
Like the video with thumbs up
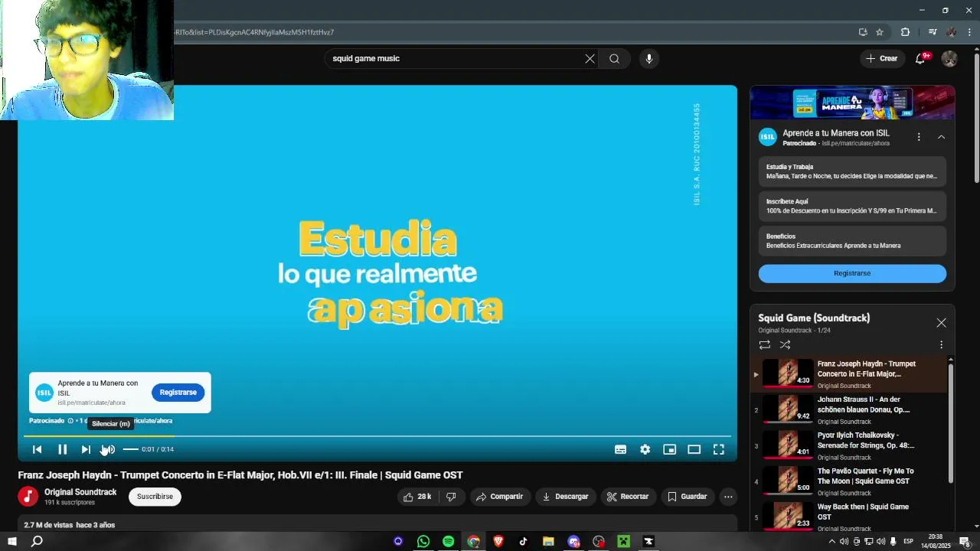pyautogui.click(x=417, y=497)
